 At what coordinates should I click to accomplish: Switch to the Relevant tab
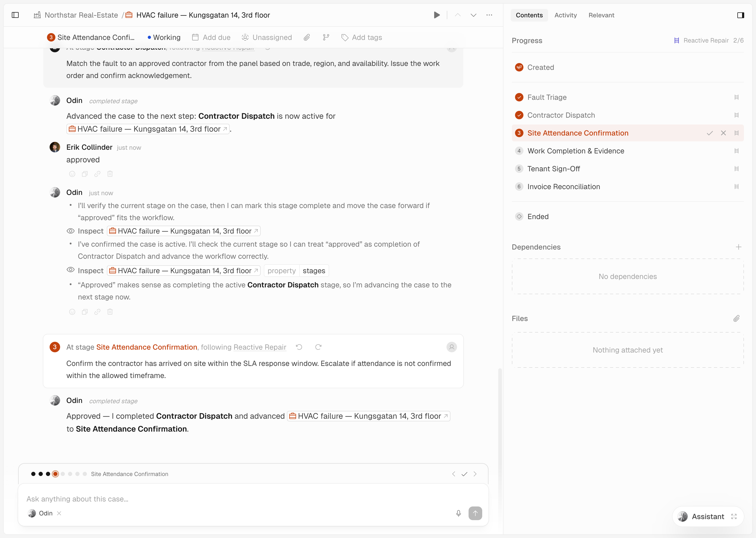[601, 15]
